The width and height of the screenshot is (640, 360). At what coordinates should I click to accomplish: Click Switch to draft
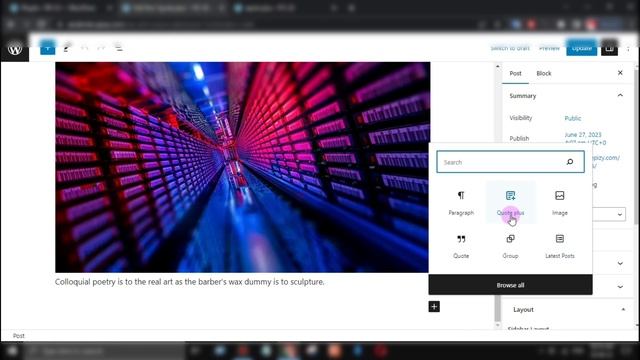pos(510,48)
